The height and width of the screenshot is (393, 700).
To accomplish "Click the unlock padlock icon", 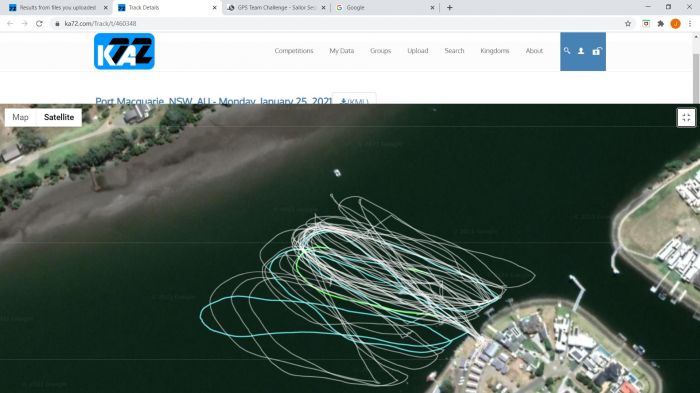I will click(x=596, y=51).
